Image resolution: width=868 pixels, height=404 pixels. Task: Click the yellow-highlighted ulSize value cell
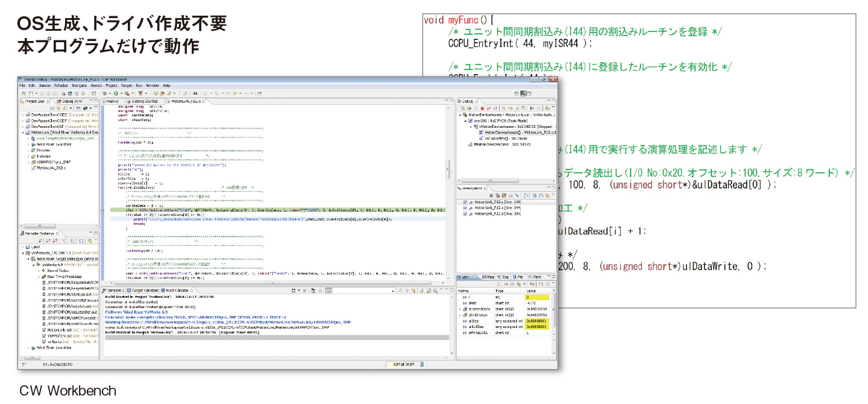coord(536,321)
